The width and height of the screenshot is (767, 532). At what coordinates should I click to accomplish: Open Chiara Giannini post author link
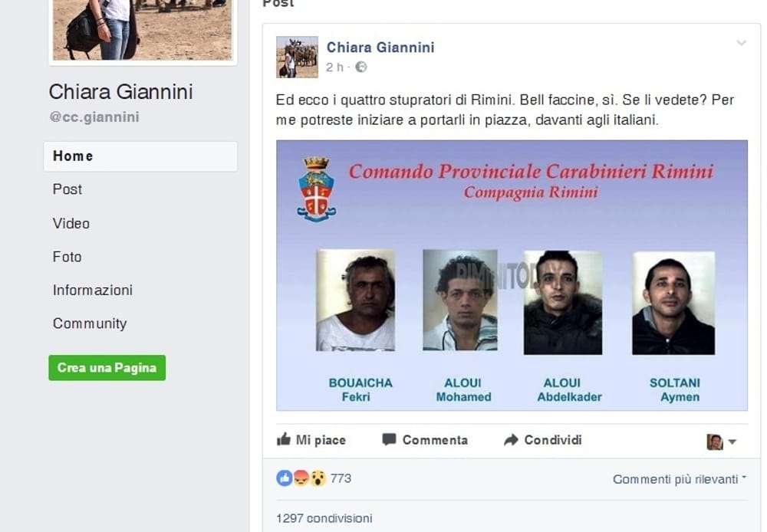pos(380,48)
